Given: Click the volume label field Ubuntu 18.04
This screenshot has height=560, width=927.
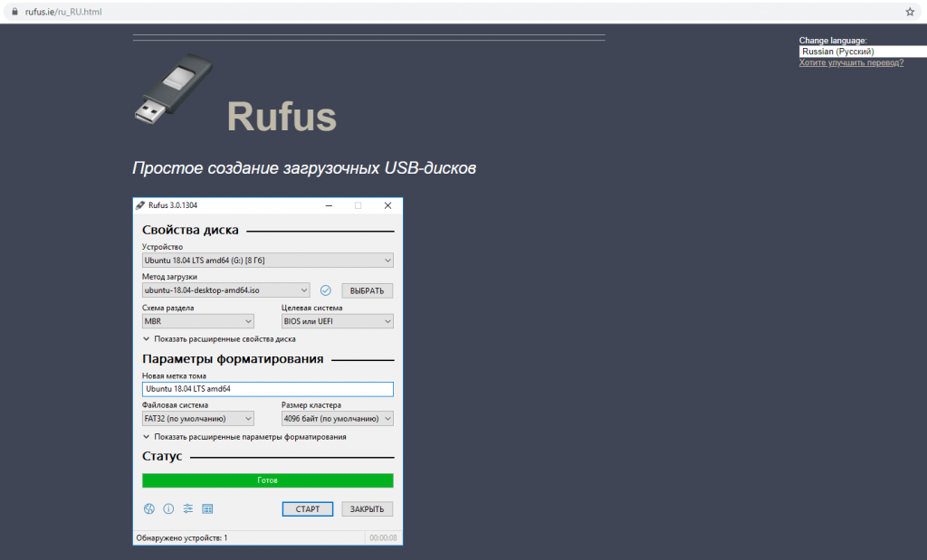Looking at the screenshot, I should point(267,388).
